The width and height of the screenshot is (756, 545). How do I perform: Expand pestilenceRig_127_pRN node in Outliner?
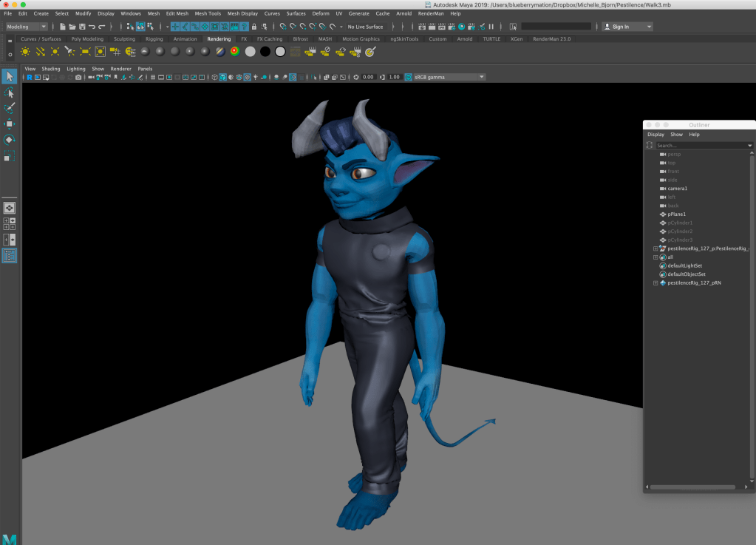click(655, 283)
